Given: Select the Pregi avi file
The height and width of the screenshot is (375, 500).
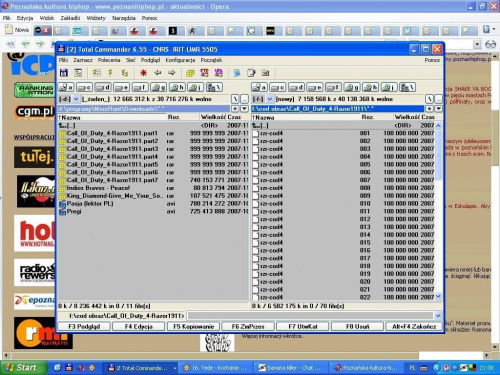Looking at the screenshot, I should [153, 212].
